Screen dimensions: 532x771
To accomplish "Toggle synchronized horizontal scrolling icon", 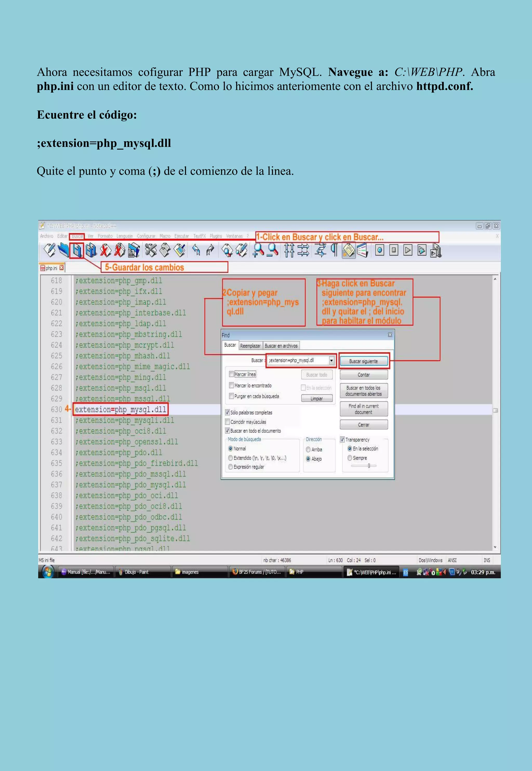I will click(303, 250).
